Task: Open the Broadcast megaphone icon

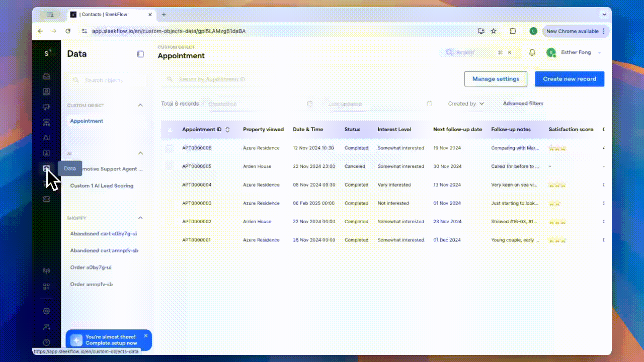Action: (46, 107)
